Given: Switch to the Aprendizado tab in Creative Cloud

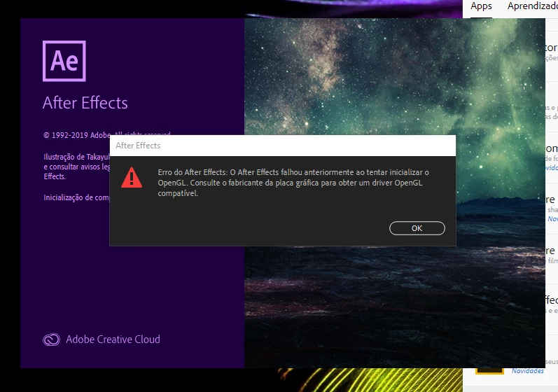Looking at the screenshot, I should [x=532, y=6].
